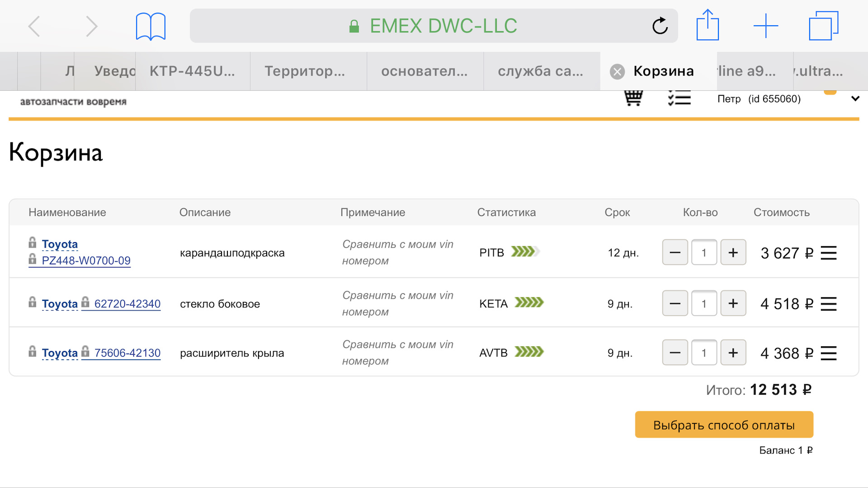Open part number 62720-42340 link
The width and height of the screenshot is (868, 488).
127,304
